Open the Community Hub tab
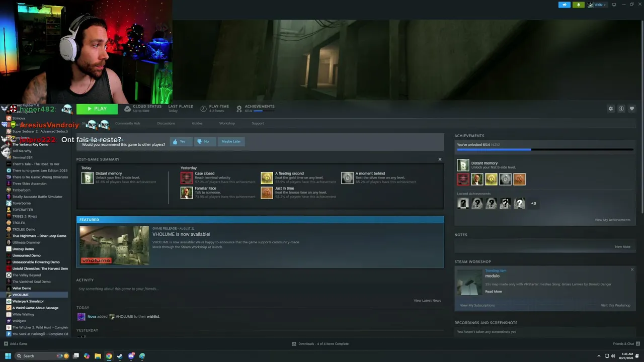Image resolution: width=644 pixels, height=362 pixels. tap(128, 123)
